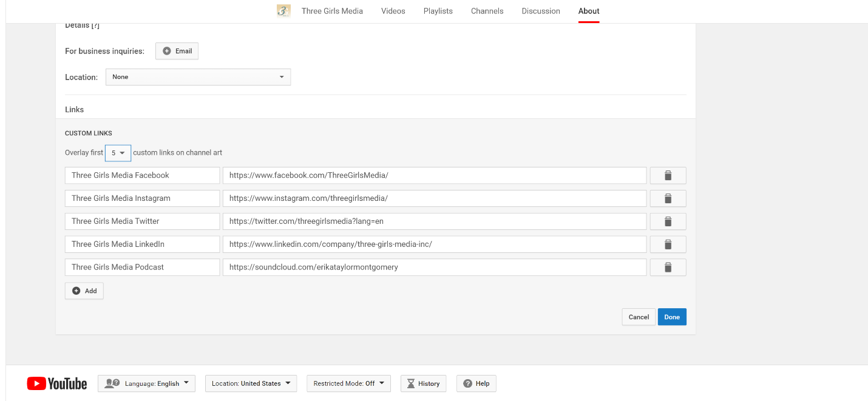Edit the Three Girls Media Twitter title field

pos(142,221)
